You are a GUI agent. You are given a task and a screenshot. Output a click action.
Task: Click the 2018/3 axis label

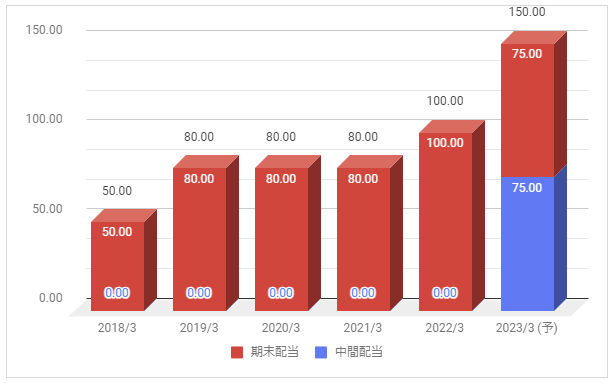[x=117, y=328]
